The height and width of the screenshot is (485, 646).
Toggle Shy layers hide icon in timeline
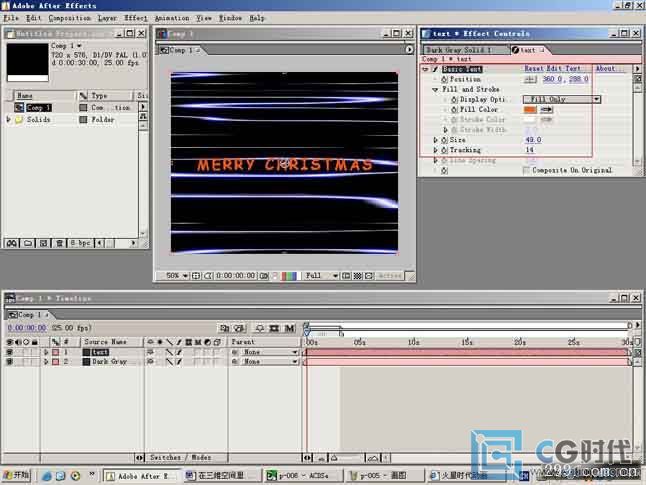[260, 328]
